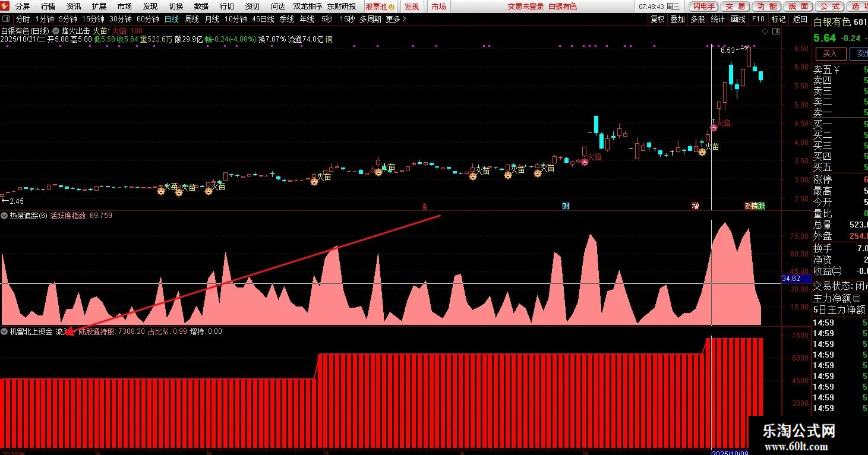Select the 周线 weekly period
The width and height of the screenshot is (868, 455).
[192, 19]
